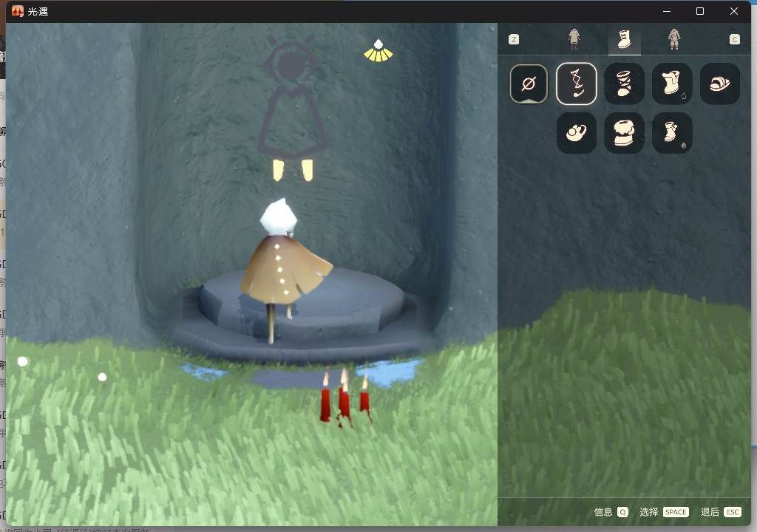The image size is (757, 532).
Task: Switch to the robe outfit tab
Action: tap(574, 39)
